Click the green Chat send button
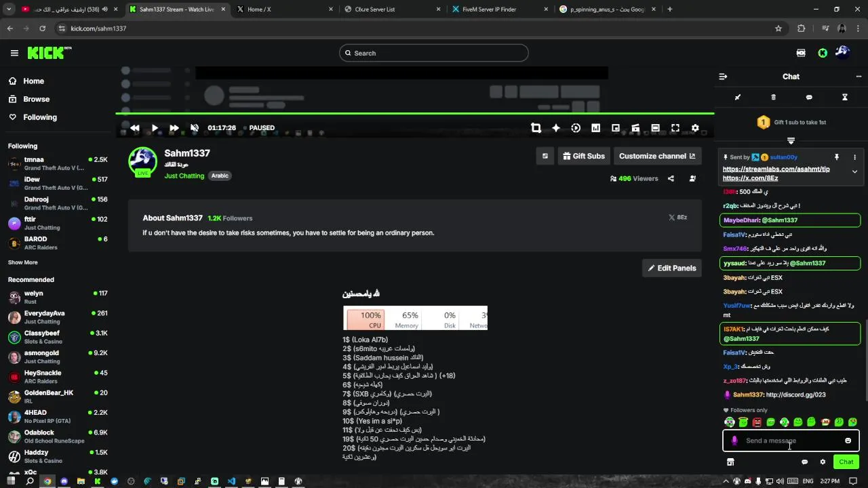Screen dimensions: 868x488 pos(846,462)
